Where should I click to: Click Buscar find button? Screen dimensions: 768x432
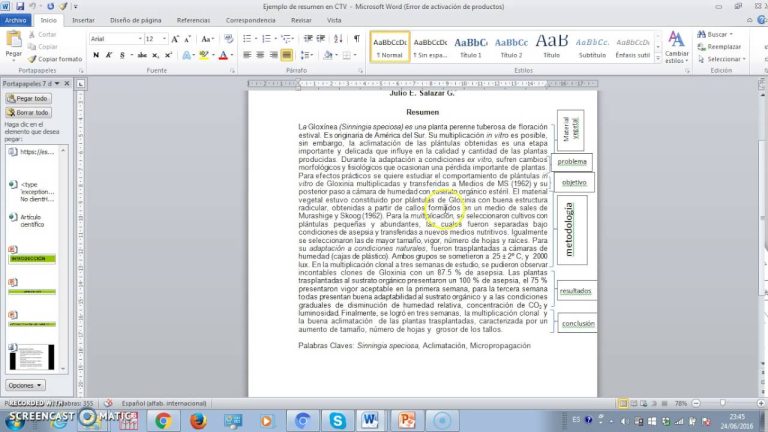click(x=715, y=34)
